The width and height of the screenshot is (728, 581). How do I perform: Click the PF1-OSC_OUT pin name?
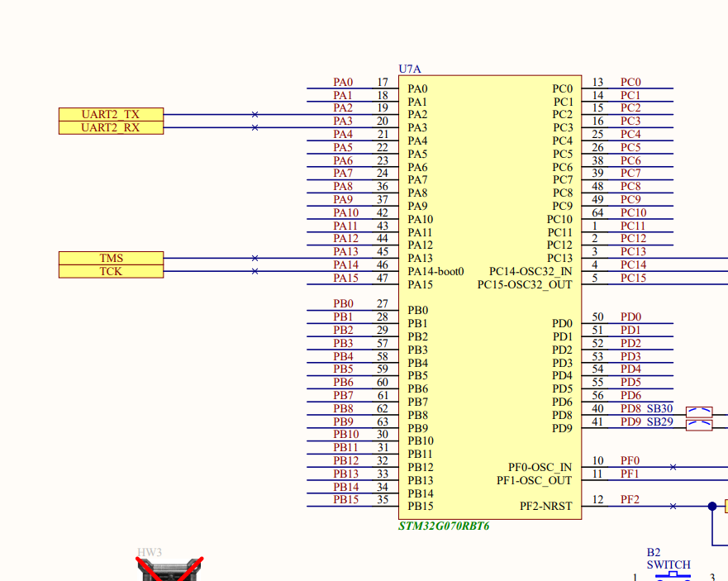tap(535, 480)
